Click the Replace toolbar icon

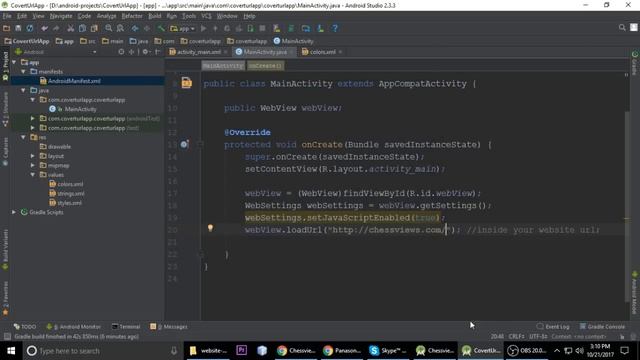click(x=120, y=28)
